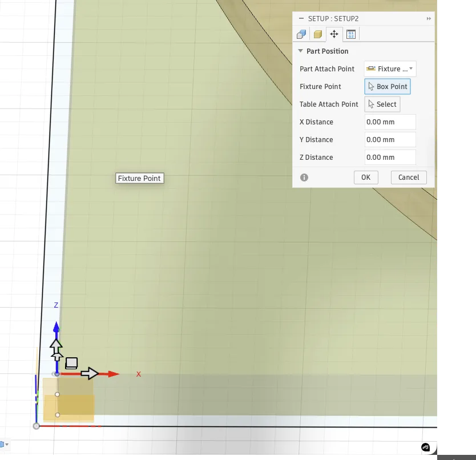Viewport: 476px width, 460px height.
Task: Minimize the SETUP2 dialog header
Action: pos(301,18)
